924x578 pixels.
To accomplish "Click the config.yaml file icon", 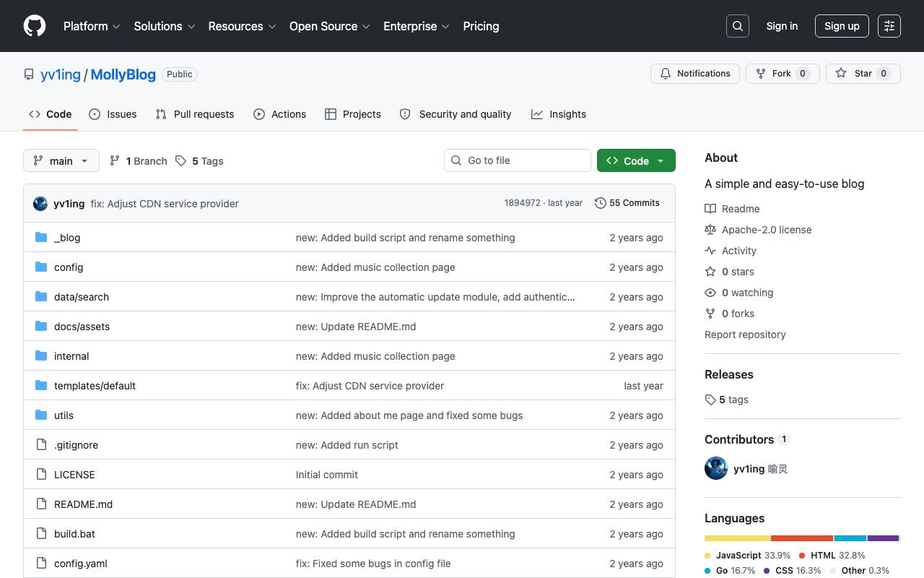I will [x=41, y=564].
